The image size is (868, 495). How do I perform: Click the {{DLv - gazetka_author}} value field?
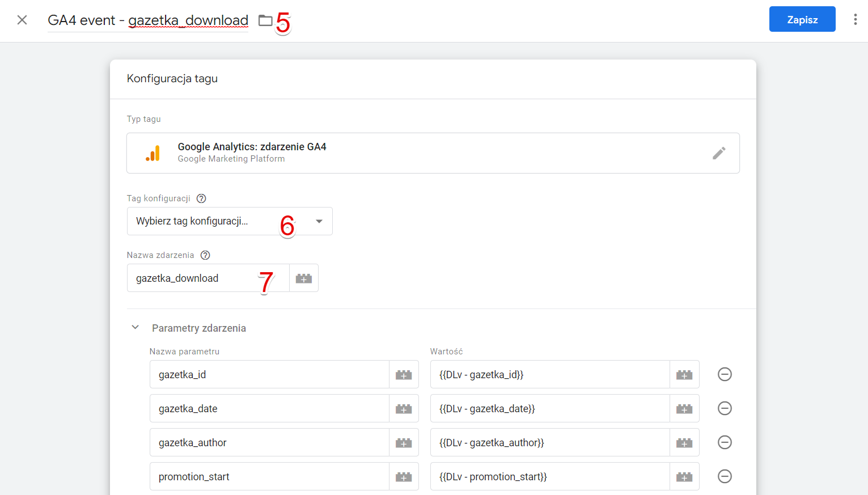pos(550,442)
